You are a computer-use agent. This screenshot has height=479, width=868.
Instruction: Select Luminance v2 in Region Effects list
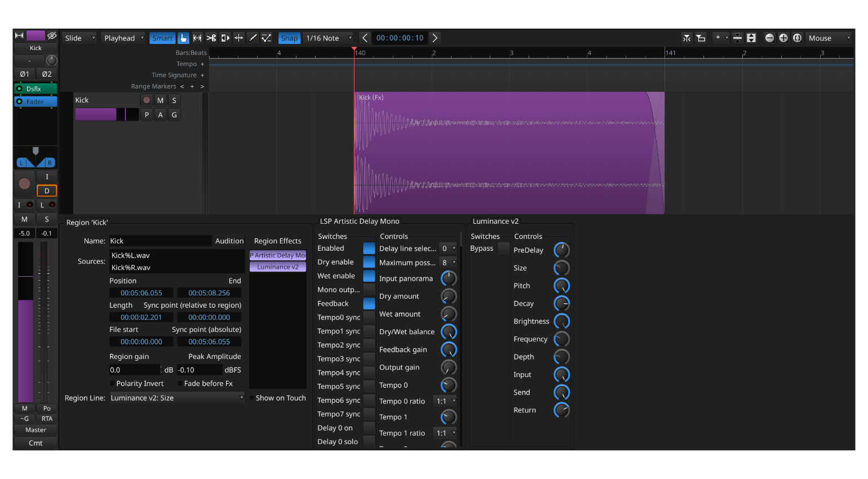point(277,267)
